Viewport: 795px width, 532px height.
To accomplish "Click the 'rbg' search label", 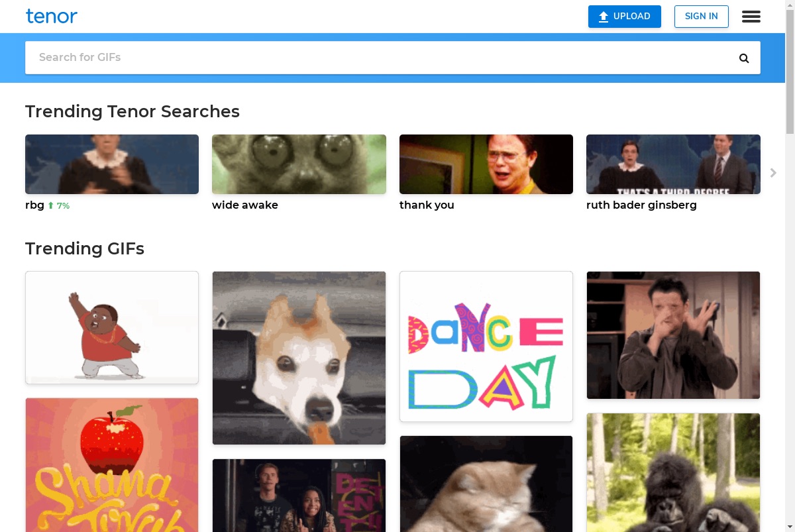I will [34, 205].
